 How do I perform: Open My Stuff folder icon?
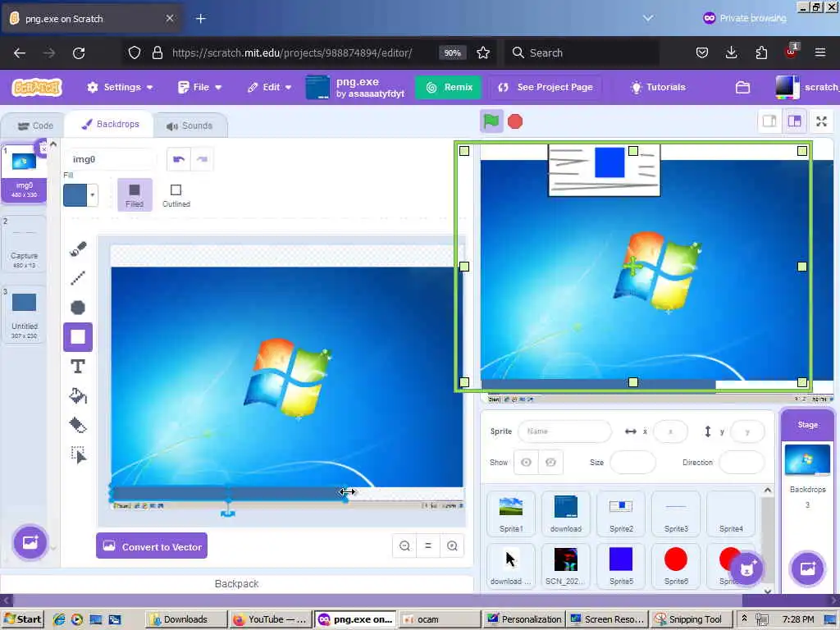[742, 87]
